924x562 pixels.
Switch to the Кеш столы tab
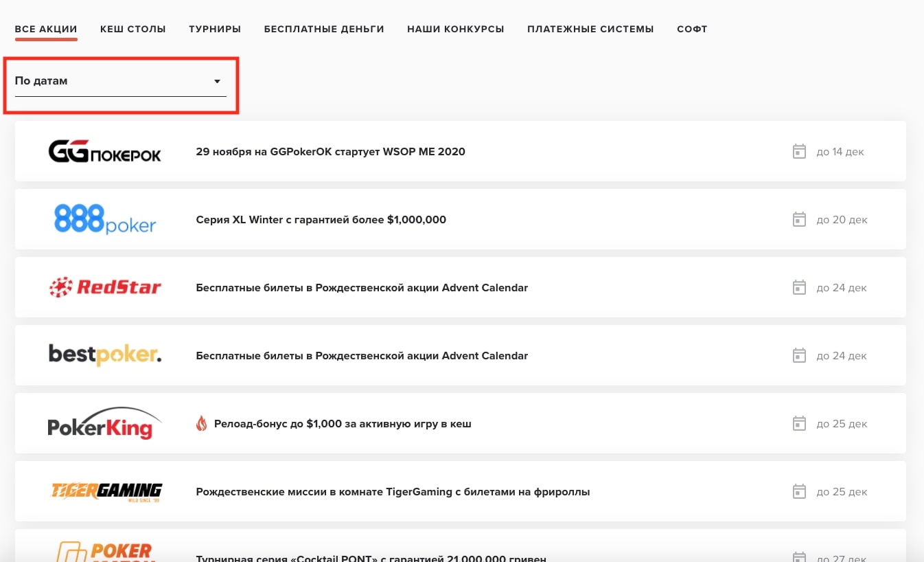[133, 29]
